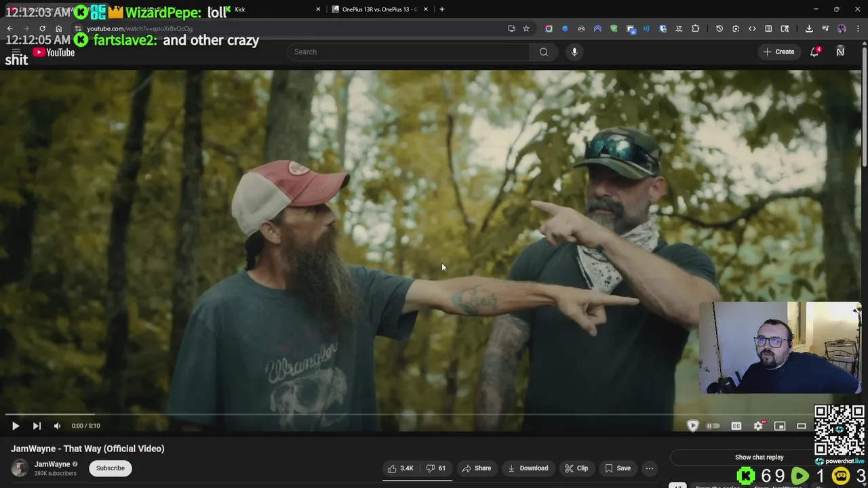This screenshot has width=868, height=488.
Task: Open the player settings gear
Action: coord(758,426)
